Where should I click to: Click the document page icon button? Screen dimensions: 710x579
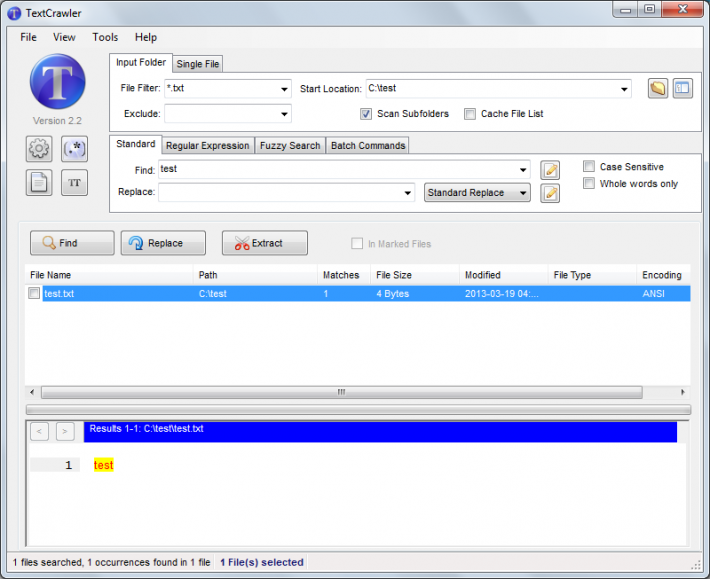[x=39, y=182]
